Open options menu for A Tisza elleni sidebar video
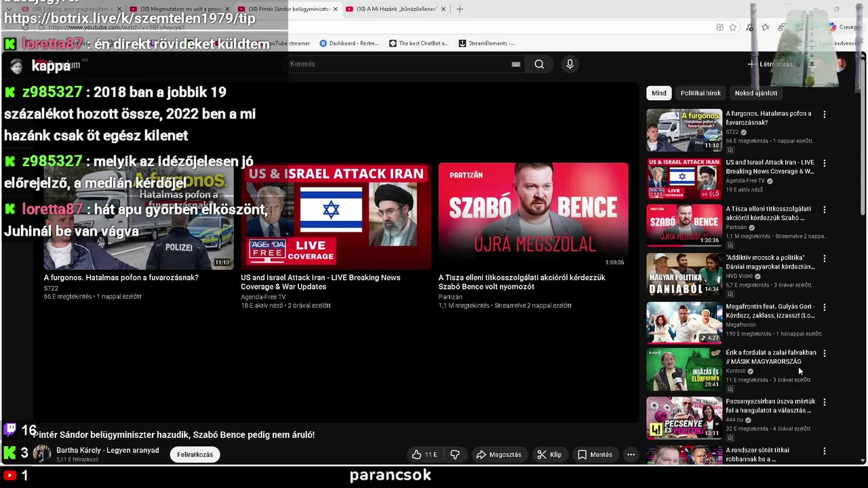Viewport: 868px width, 488px height. pyautogui.click(x=825, y=210)
